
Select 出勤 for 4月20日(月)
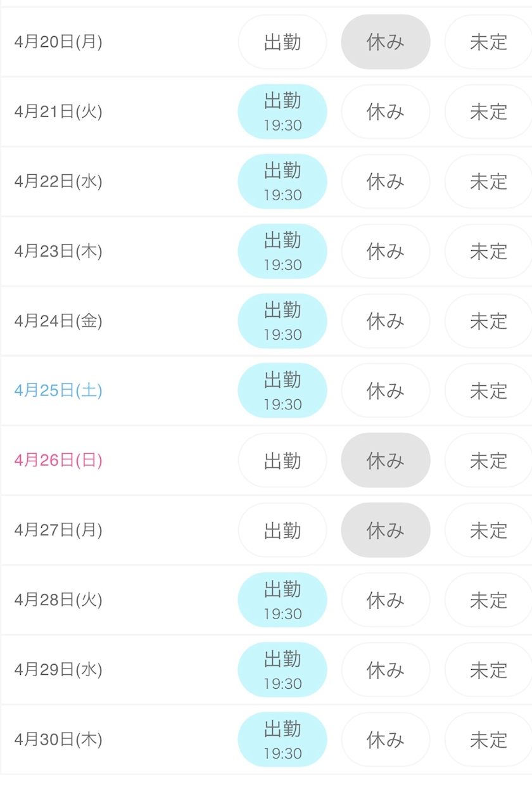point(282,42)
